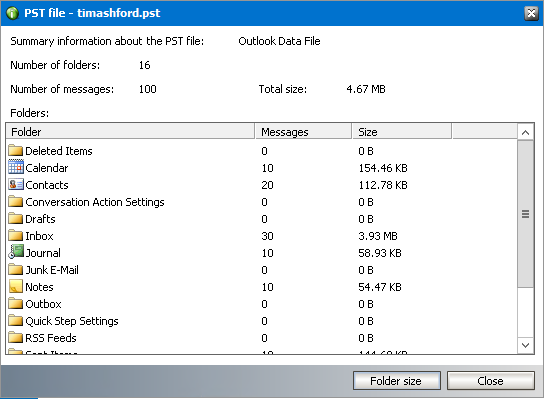
Task: Sort list by Messages column header
Action: click(x=304, y=132)
